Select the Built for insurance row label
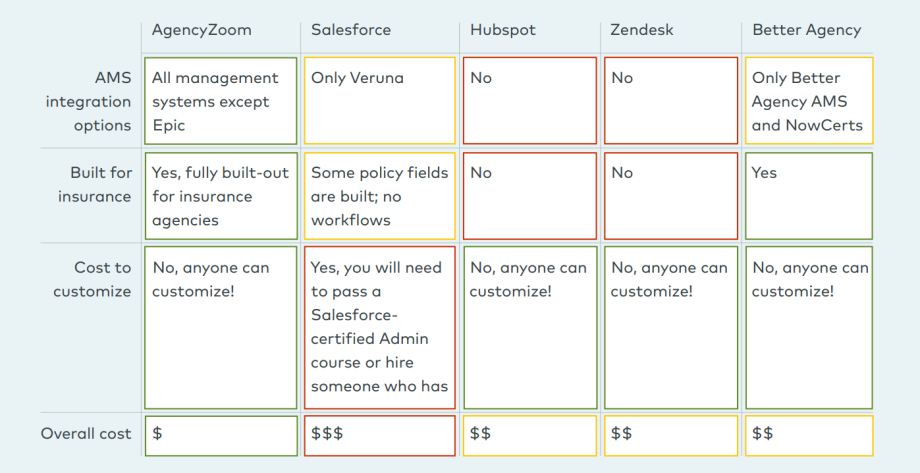The image size is (920, 473). pos(94,184)
